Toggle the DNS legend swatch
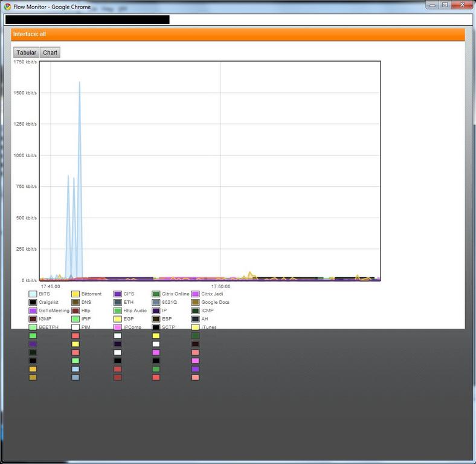The width and height of the screenshot is (476, 464). click(76, 302)
